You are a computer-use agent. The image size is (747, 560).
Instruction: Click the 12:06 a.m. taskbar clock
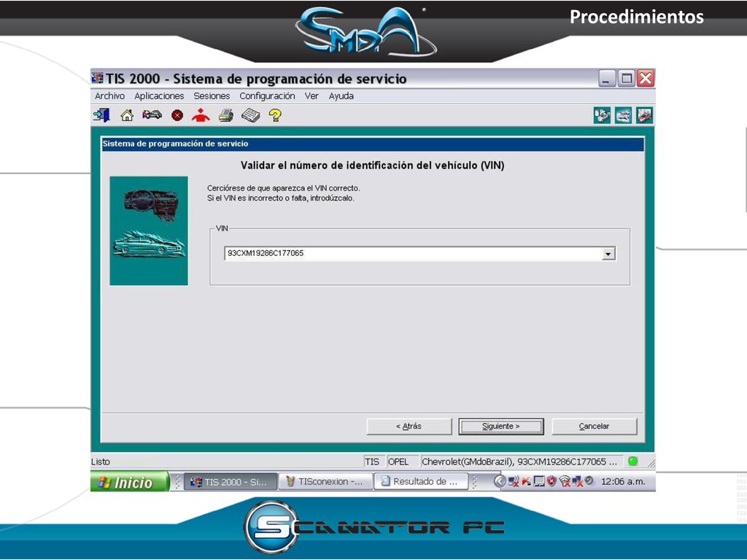pos(623,481)
